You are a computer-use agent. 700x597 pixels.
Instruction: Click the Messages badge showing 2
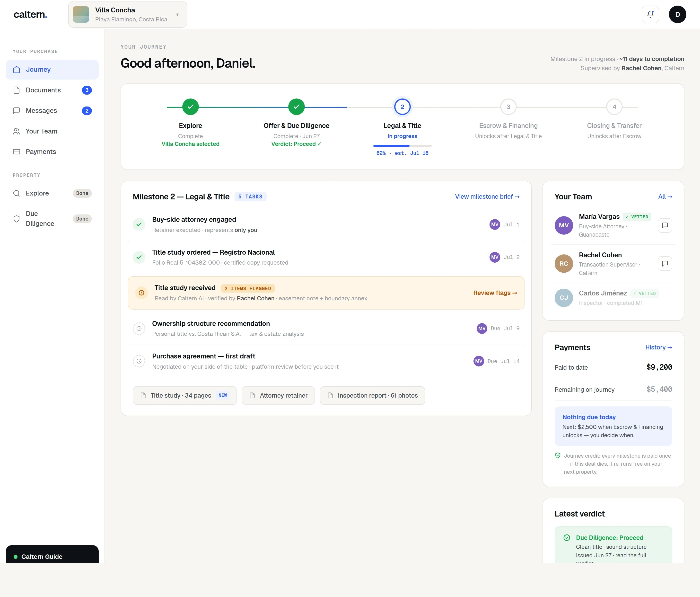[87, 111]
